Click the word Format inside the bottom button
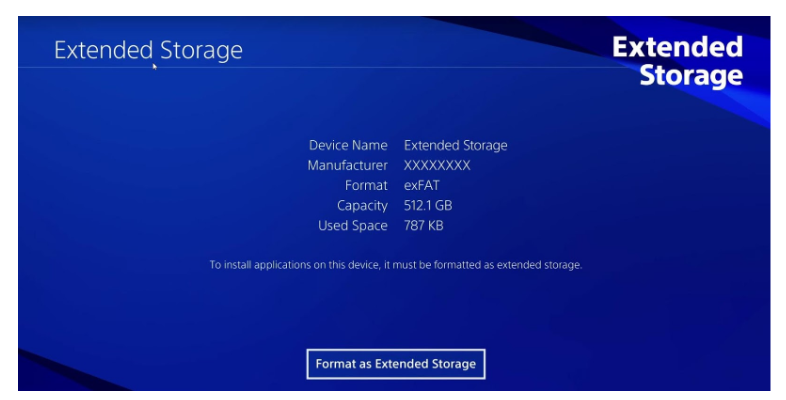Screen dimensions: 786x400 (x=335, y=364)
